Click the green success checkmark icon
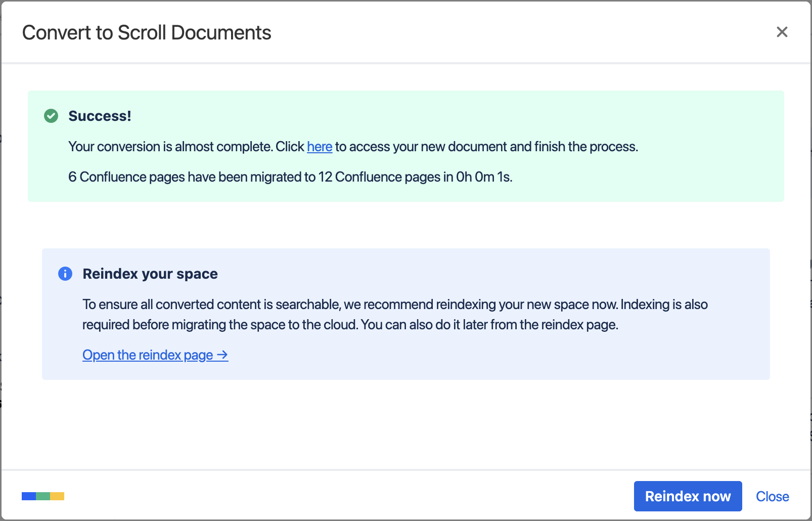Image resolution: width=812 pixels, height=521 pixels. click(x=51, y=116)
